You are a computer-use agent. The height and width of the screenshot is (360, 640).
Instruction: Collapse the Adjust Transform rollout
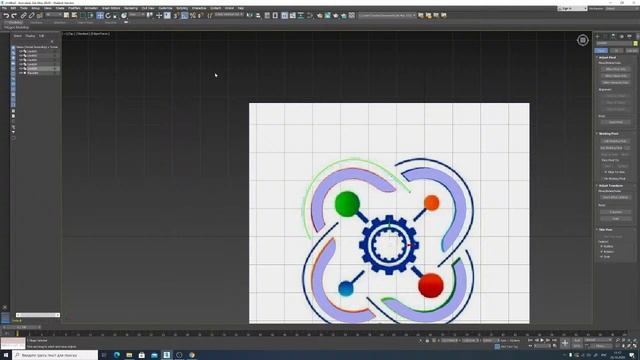click(x=611, y=186)
